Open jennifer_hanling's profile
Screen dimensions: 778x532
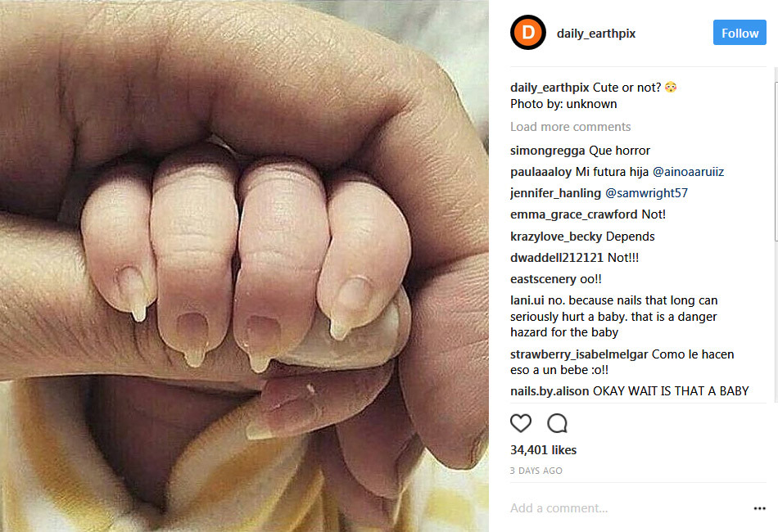[x=556, y=193]
